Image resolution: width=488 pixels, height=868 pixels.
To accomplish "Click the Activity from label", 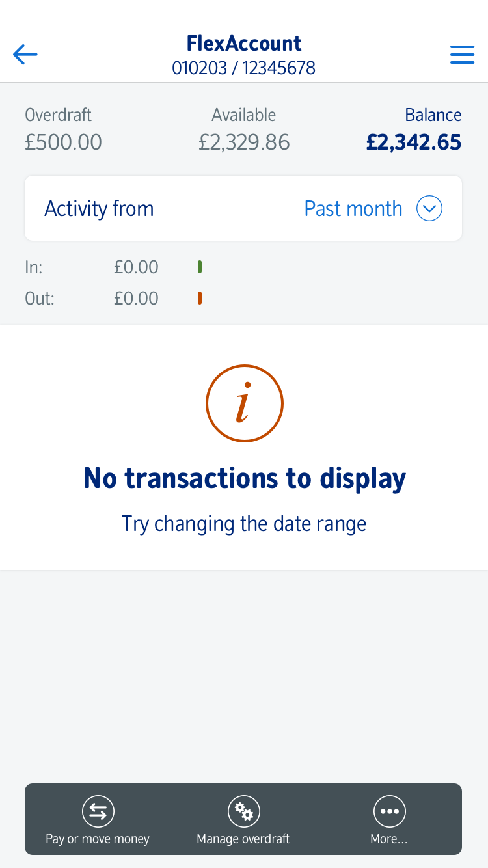I will tap(99, 209).
